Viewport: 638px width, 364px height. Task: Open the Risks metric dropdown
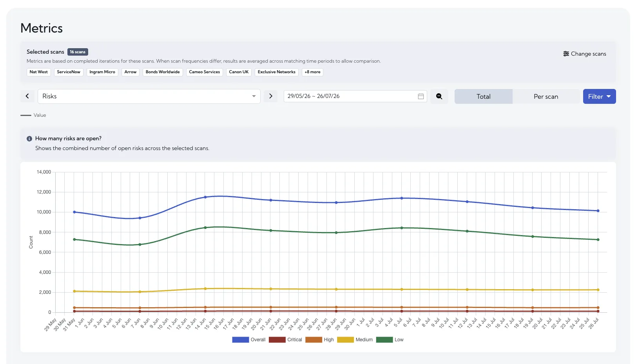click(149, 96)
